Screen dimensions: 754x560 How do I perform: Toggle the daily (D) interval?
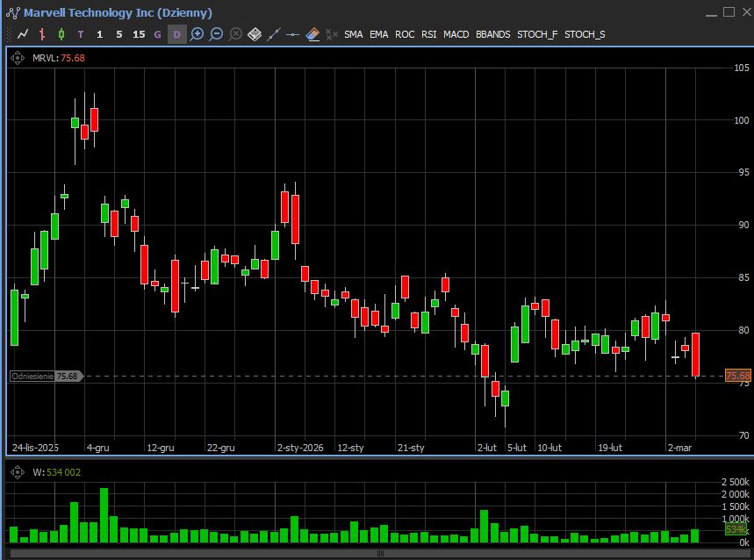pyautogui.click(x=176, y=34)
